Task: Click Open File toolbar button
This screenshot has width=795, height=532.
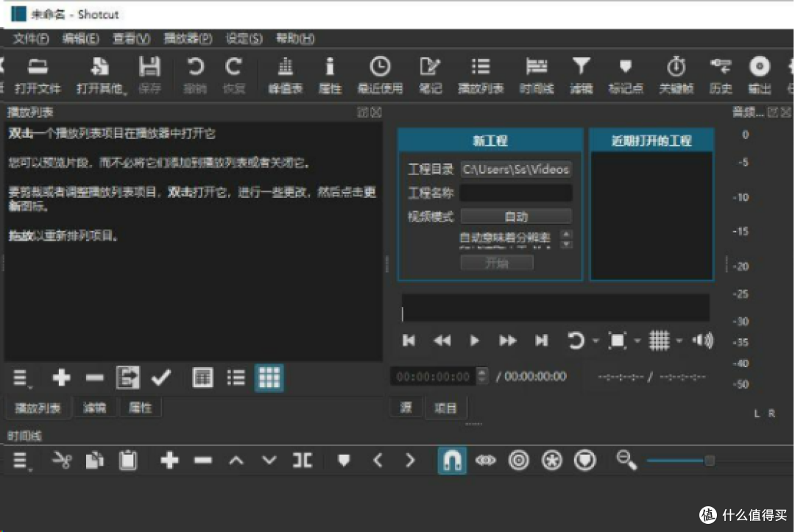Action: coord(38,76)
